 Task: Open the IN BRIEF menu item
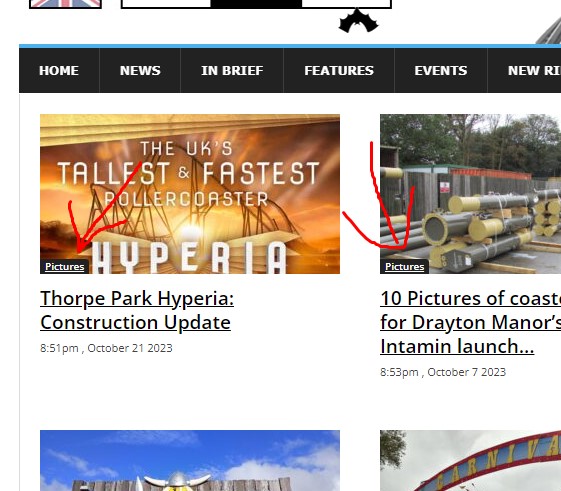(x=232, y=71)
